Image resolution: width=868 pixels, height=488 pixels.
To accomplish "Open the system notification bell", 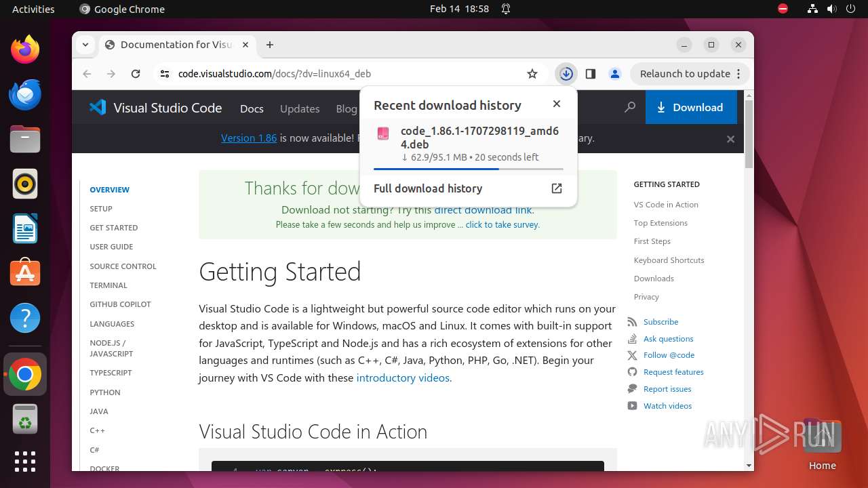I will click(x=506, y=9).
